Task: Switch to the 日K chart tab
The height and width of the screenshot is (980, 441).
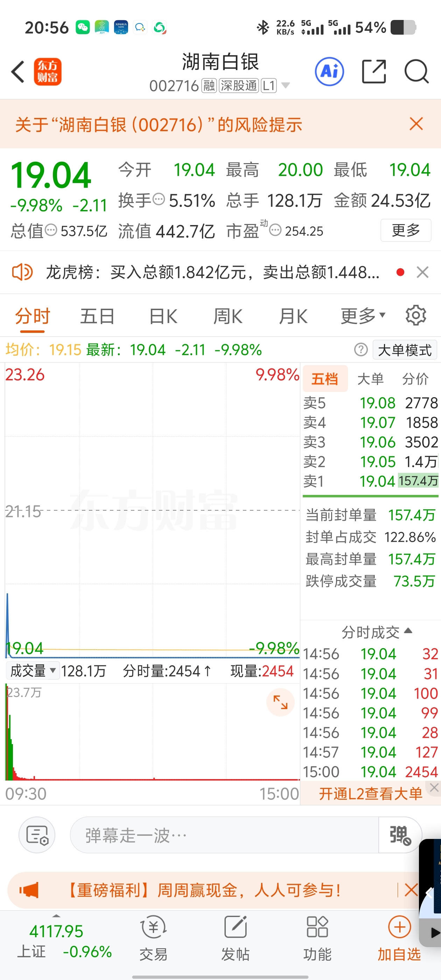Action: pos(163,316)
